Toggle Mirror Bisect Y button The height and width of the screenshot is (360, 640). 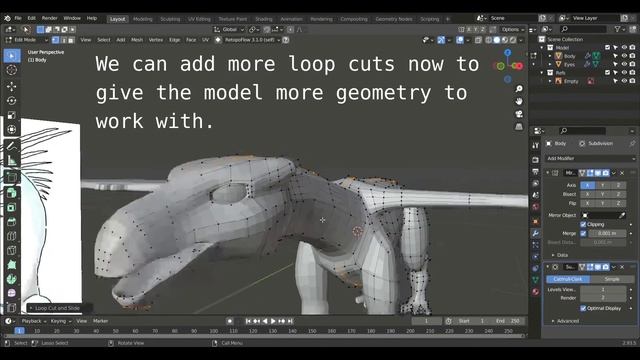(603, 194)
